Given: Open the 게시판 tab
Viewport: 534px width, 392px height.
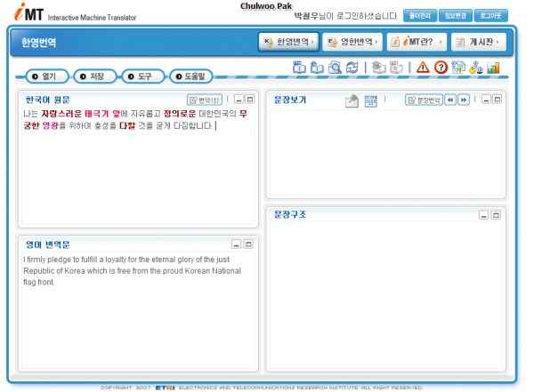Looking at the screenshot, I should pos(479,42).
